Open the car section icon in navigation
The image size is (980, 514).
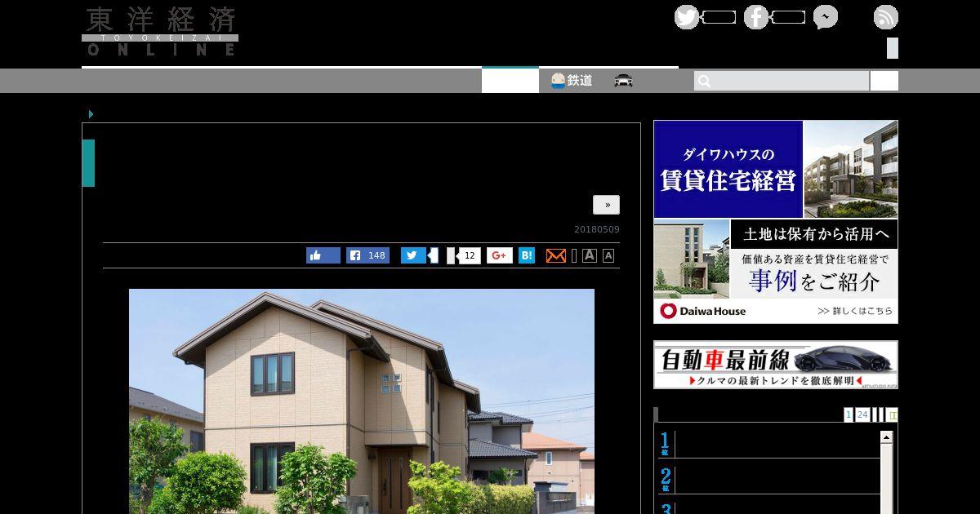point(624,81)
